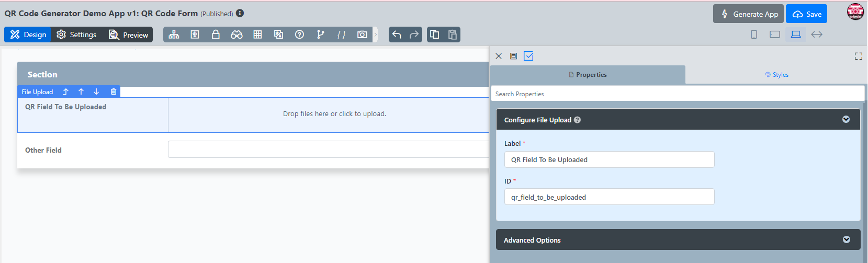
Task: Click the undo arrow icon
Action: click(397, 35)
